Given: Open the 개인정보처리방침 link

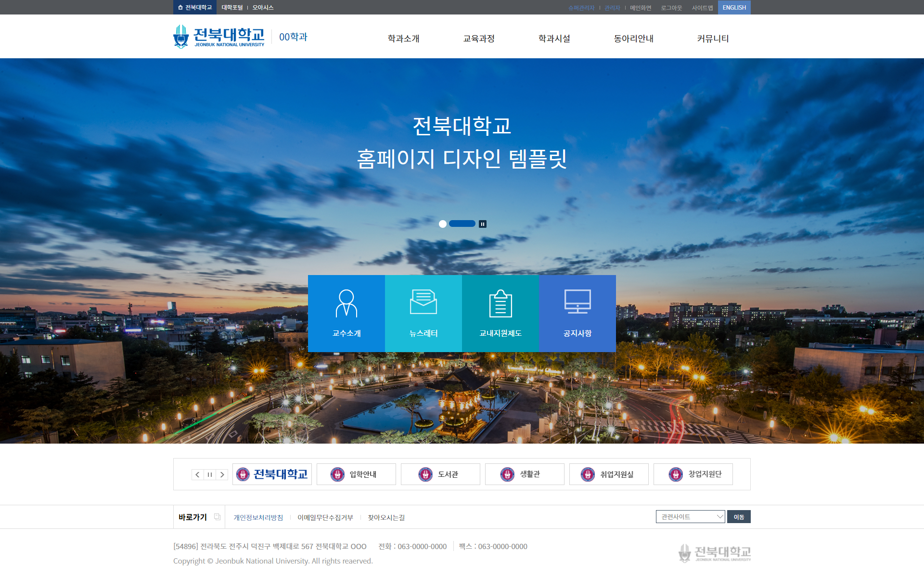Looking at the screenshot, I should click(x=258, y=517).
